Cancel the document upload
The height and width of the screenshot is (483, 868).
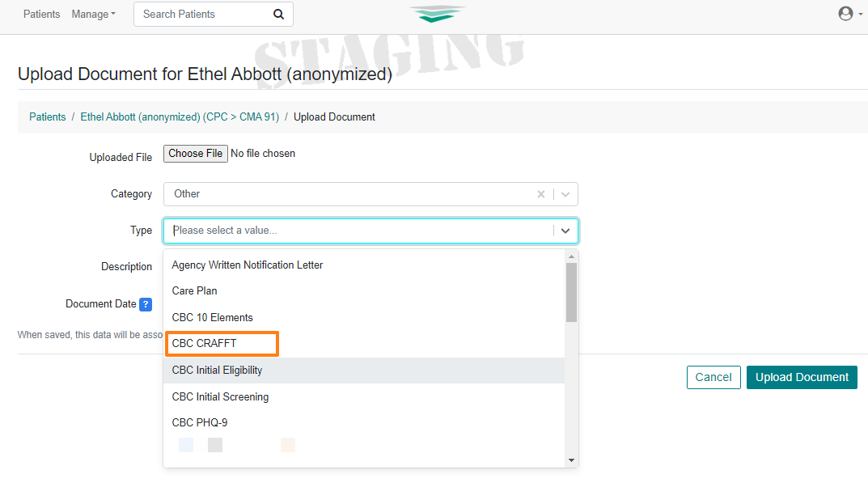pyautogui.click(x=713, y=377)
